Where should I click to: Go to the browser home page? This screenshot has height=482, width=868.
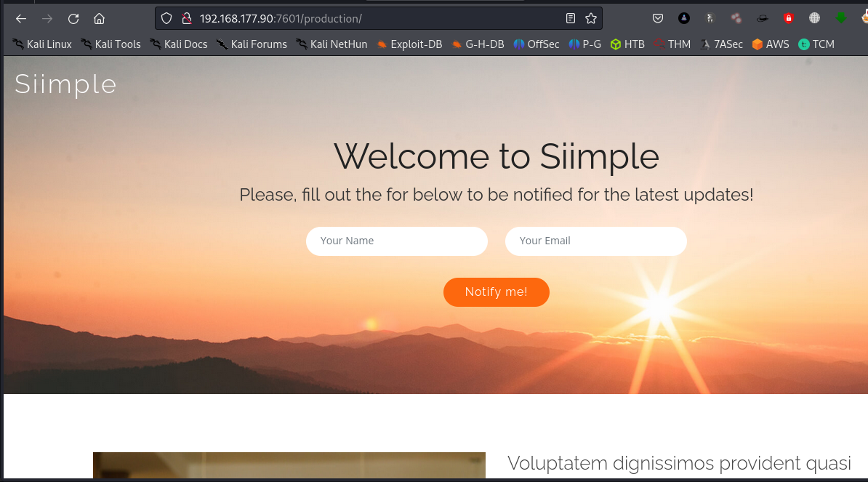[x=100, y=19]
